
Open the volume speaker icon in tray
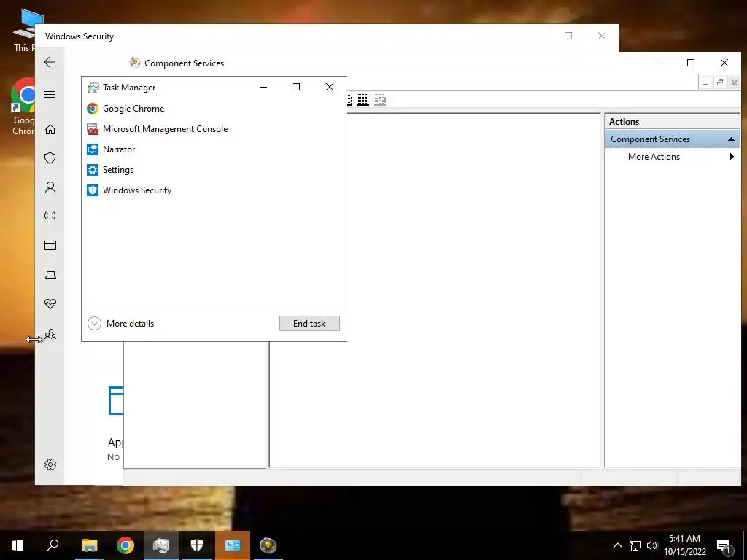click(652, 545)
